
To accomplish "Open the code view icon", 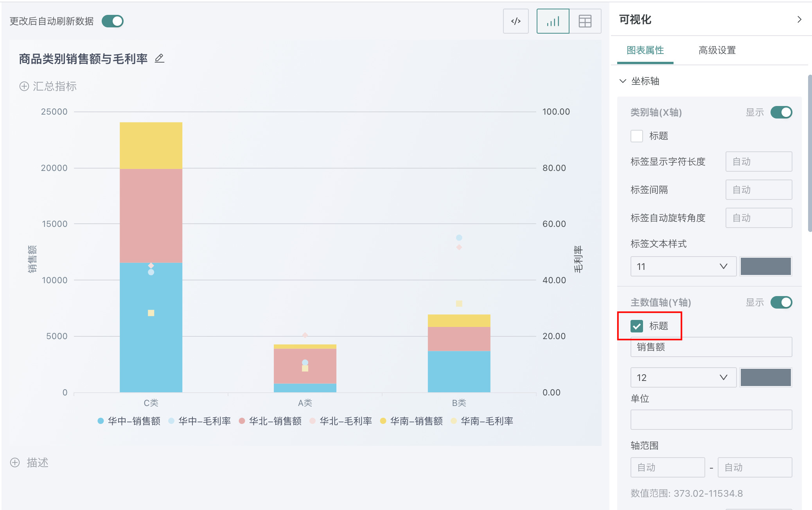I will (516, 21).
